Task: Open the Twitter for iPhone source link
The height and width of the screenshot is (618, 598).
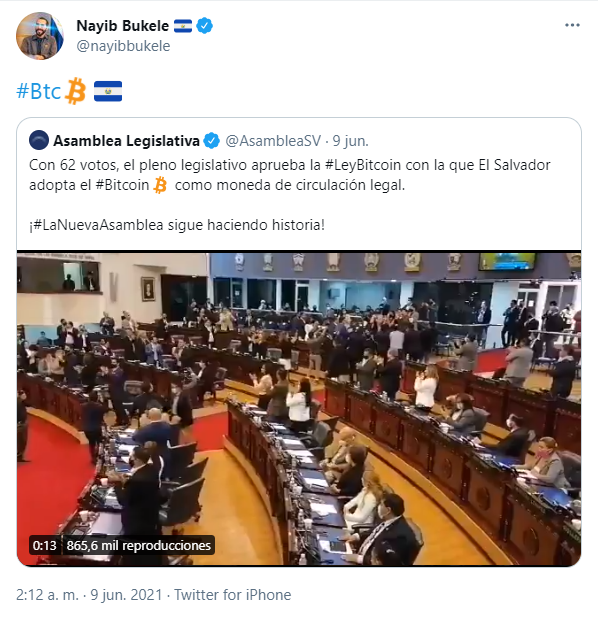Action: point(233,595)
